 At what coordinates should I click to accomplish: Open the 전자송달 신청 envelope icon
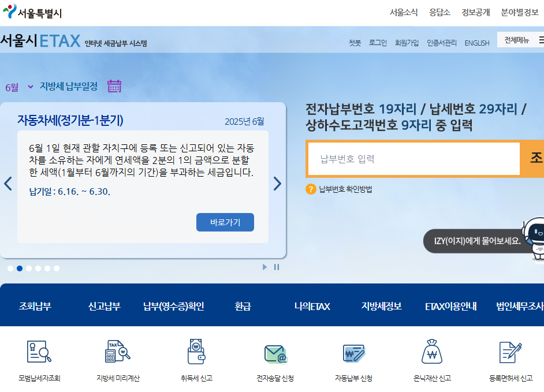(x=275, y=353)
